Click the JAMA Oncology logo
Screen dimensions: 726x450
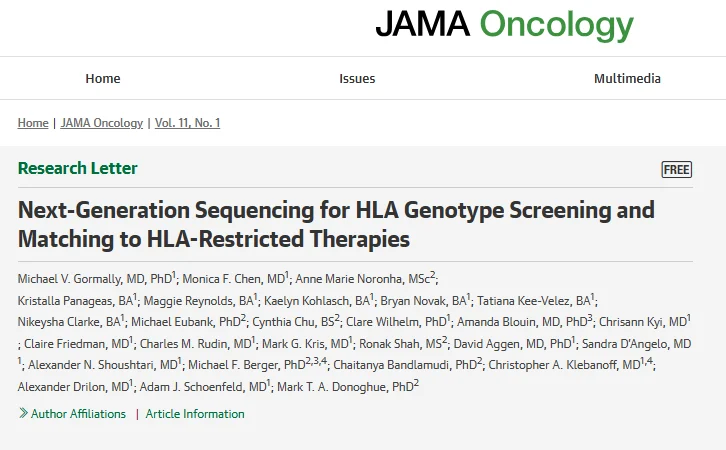pyautogui.click(x=504, y=25)
